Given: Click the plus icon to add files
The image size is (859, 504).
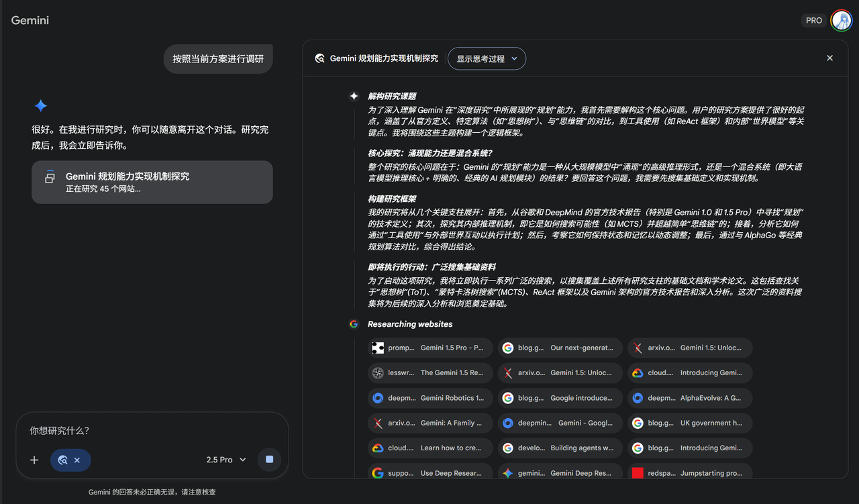Looking at the screenshot, I should [x=34, y=460].
